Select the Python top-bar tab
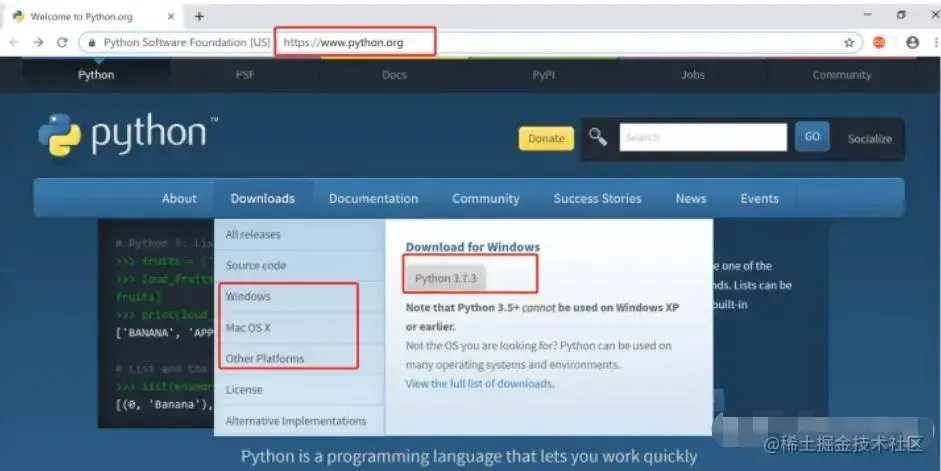Screen dimensions: 941x471 (96, 75)
